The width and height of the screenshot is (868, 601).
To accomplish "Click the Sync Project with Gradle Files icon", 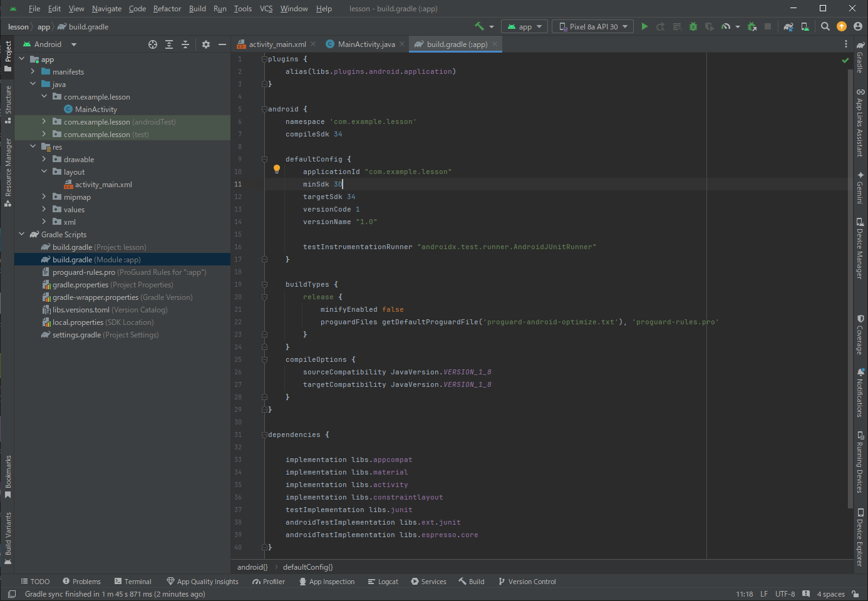I will (788, 26).
